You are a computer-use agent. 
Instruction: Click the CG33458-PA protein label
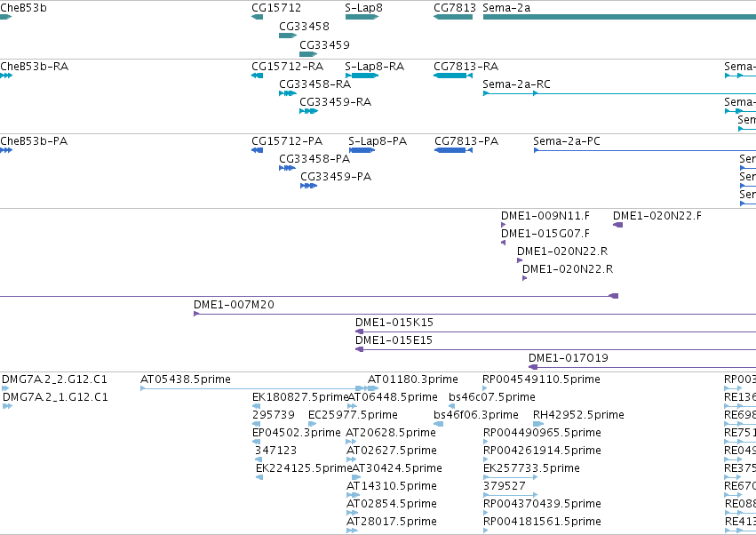point(314,159)
